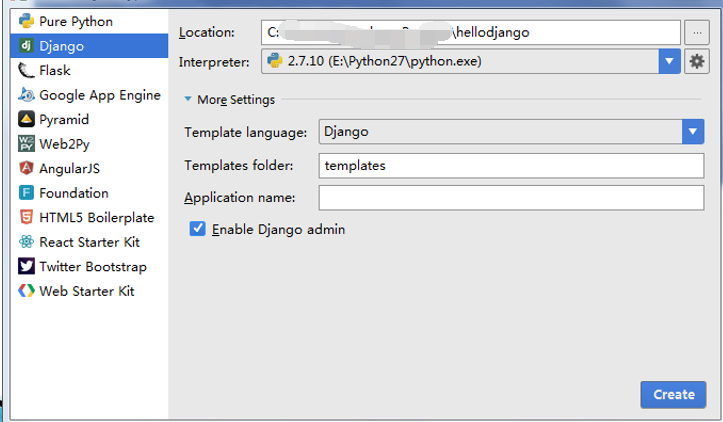Click the Google App Engine icon
Image resolution: width=723 pixels, height=422 pixels.
pos(26,95)
